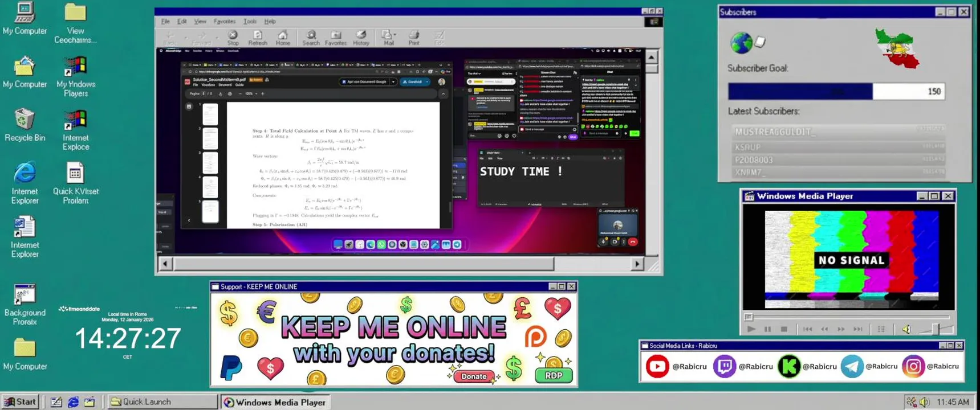Open the Help menu
This screenshot has width=980, height=410.
pos(270,22)
